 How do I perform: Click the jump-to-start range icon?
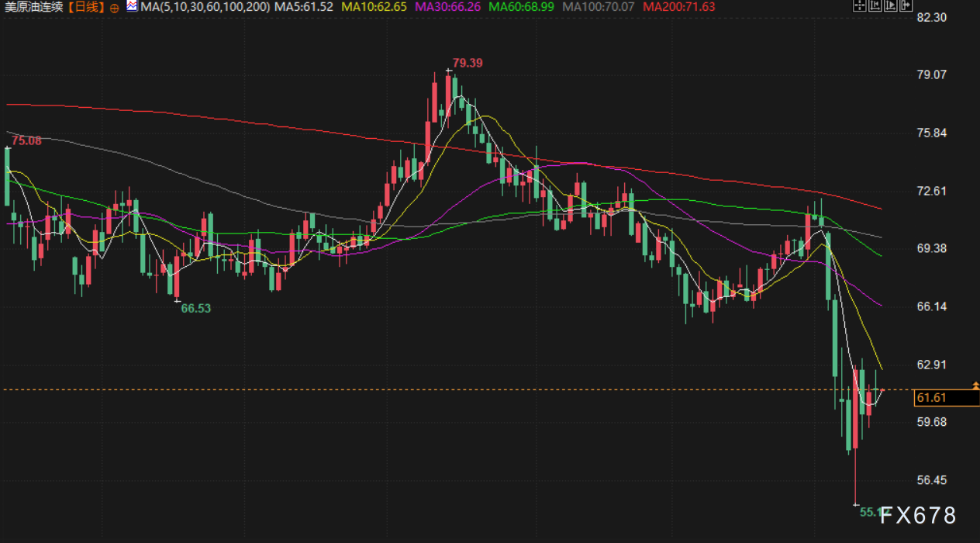point(875,6)
